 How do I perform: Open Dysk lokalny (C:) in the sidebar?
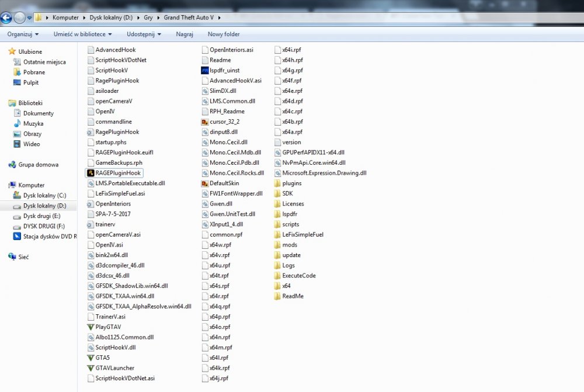pyautogui.click(x=45, y=195)
